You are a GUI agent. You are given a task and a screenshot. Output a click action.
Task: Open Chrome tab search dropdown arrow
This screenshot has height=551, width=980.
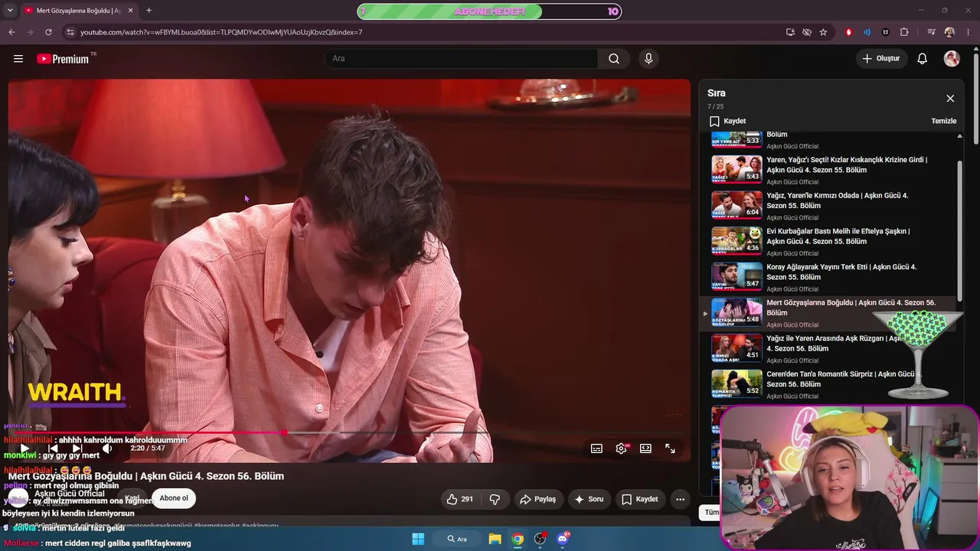(x=11, y=11)
